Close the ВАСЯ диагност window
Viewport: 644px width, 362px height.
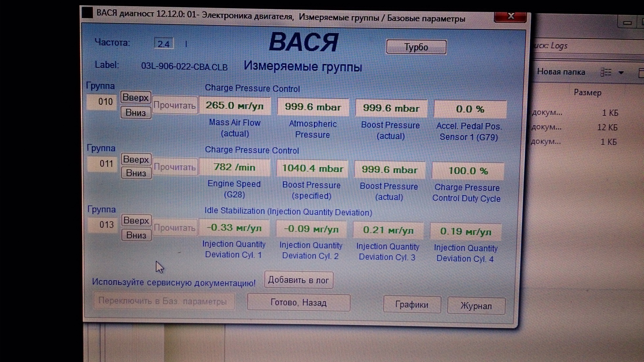tap(510, 16)
